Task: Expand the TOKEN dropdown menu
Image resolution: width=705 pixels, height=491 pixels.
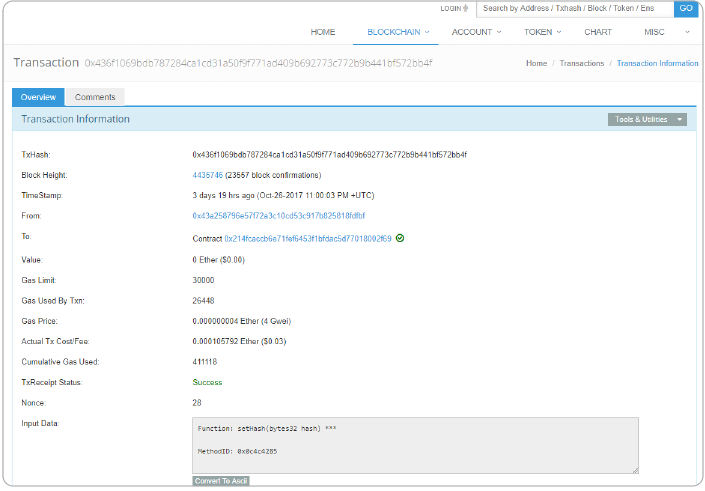Action: (x=541, y=32)
